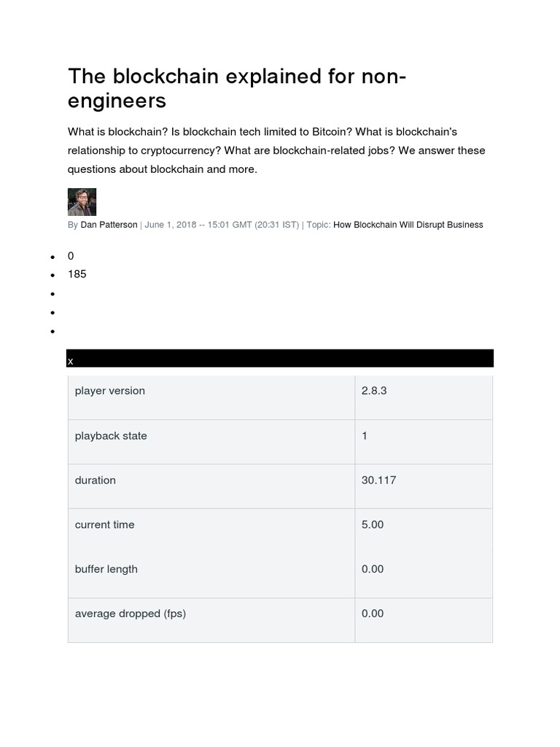The height and width of the screenshot is (747, 560).
Task: Select the playback state label cell
Action: point(111,436)
